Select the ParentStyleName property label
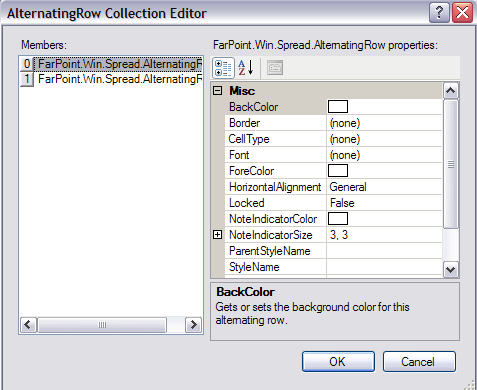 click(x=270, y=251)
